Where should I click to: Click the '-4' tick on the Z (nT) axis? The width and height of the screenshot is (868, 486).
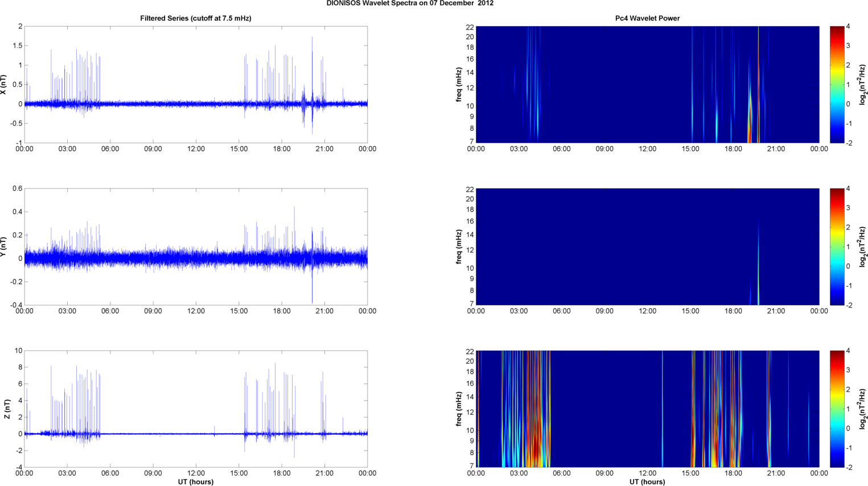18,467
